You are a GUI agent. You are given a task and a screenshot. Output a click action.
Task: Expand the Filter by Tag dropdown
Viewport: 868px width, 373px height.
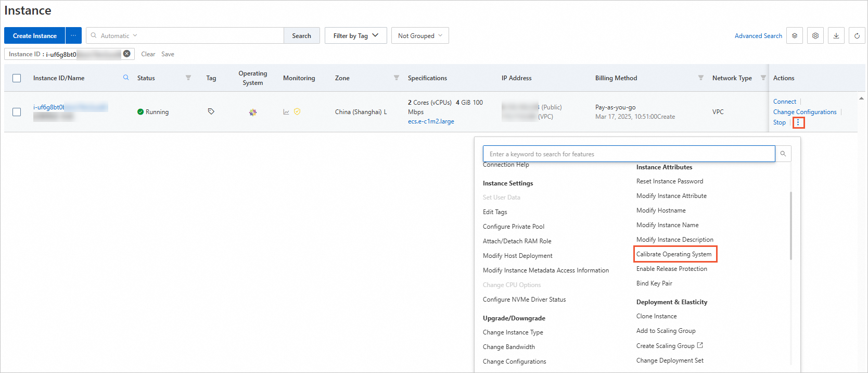pyautogui.click(x=356, y=36)
